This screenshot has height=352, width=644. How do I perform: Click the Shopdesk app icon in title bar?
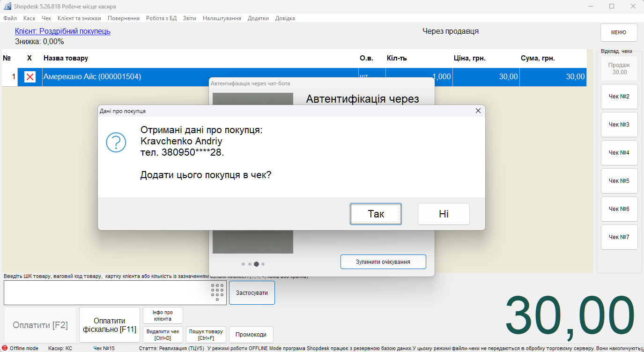pos(7,7)
